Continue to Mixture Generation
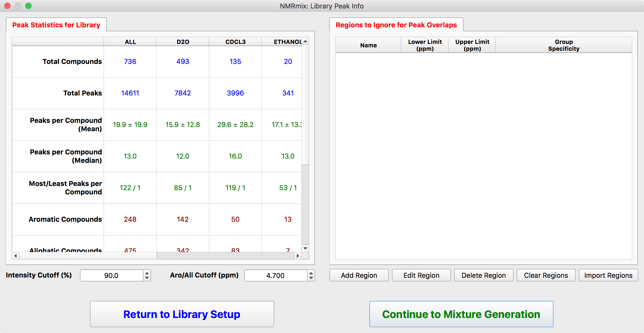 461,314
